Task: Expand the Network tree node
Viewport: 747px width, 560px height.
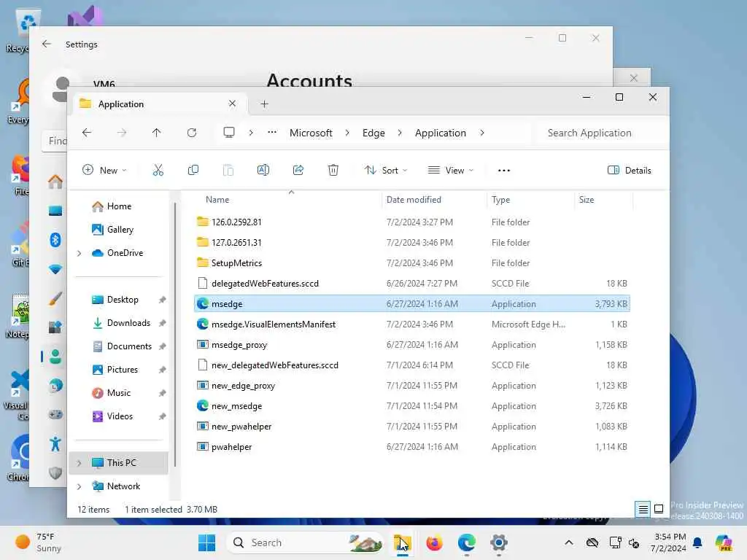Action: [x=79, y=486]
